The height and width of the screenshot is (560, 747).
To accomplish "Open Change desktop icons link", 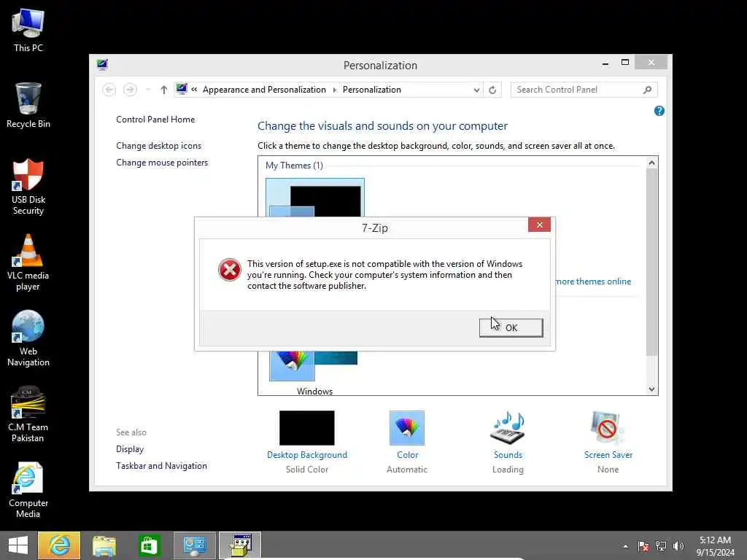I will [158, 146].
